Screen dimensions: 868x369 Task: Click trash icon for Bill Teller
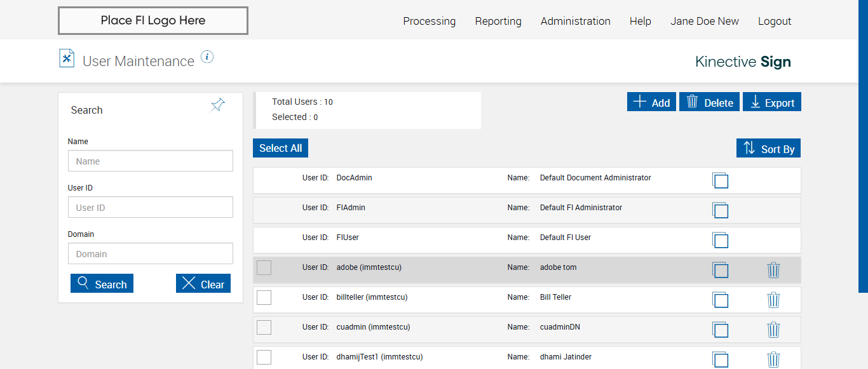coord(773,300)
